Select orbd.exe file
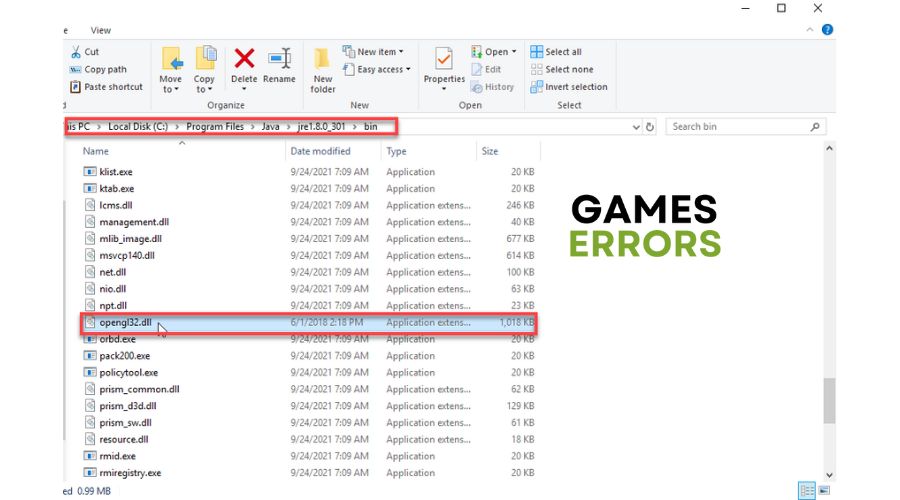 (x=308, y=339)
